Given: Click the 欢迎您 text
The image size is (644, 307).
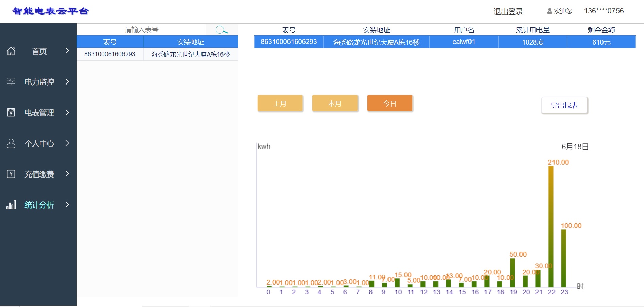Looking at the screenshot, I should 563,11.
